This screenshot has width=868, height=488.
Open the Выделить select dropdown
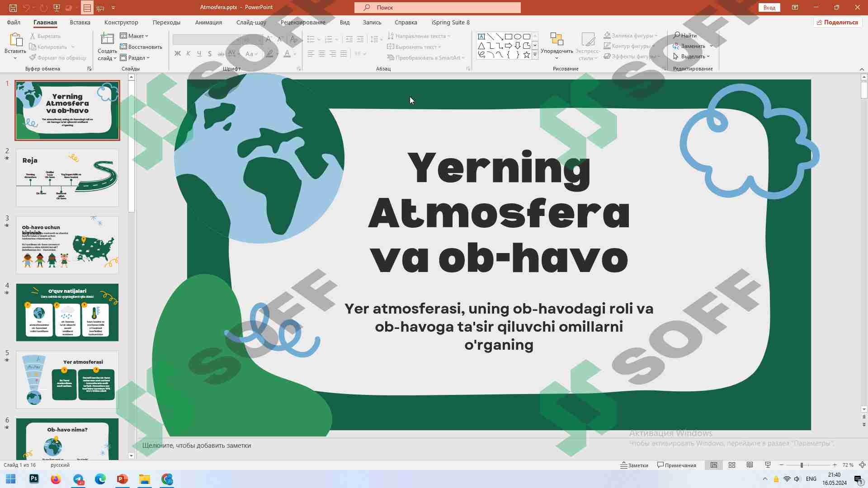[692, 56]
